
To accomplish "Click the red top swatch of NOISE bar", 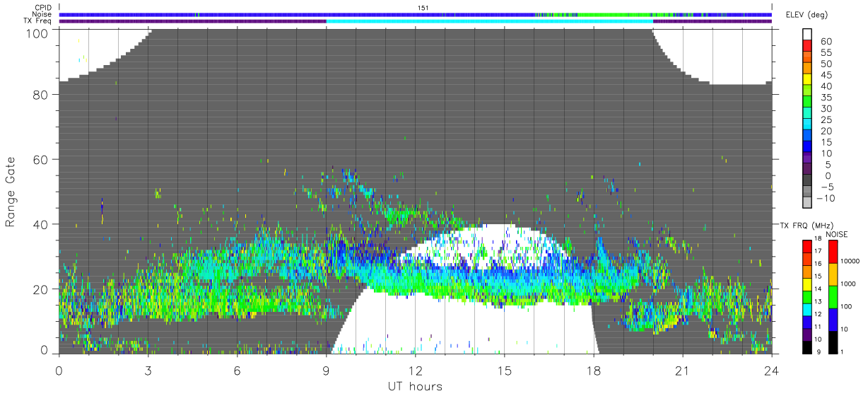I will (835, 251).
